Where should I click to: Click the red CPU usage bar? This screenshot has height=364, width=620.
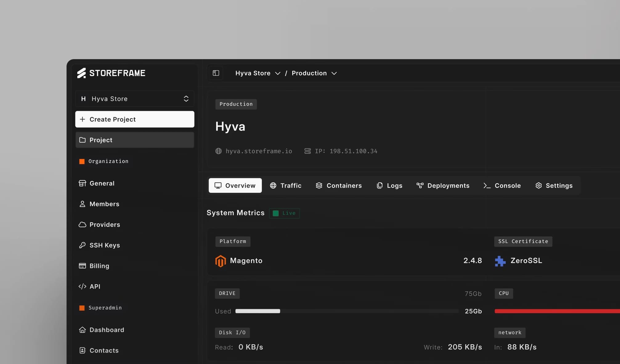557,311
